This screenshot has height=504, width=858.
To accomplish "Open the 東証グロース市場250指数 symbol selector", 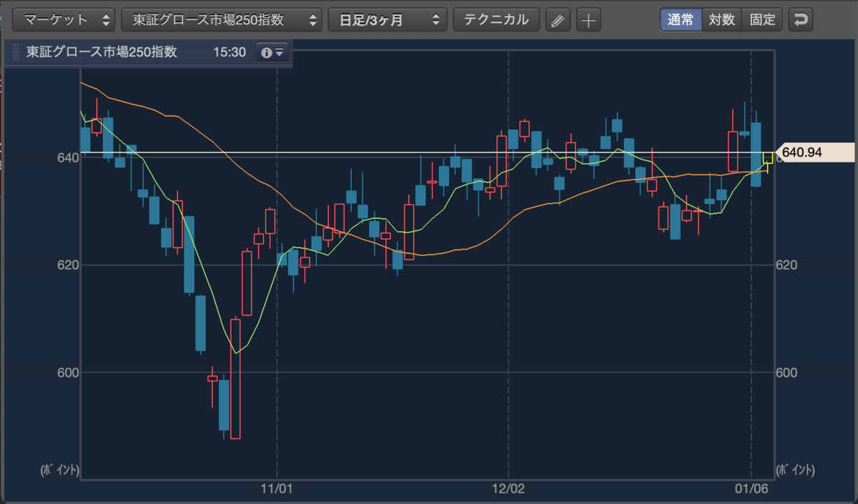I will click(x=222, y=19).
